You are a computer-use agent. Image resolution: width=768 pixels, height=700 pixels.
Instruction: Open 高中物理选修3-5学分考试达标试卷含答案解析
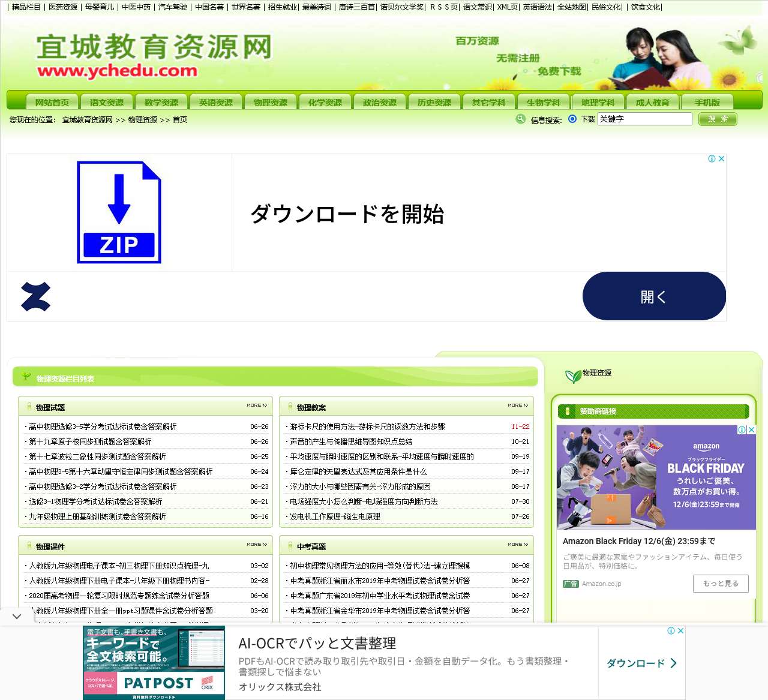(x=103, y=426)
